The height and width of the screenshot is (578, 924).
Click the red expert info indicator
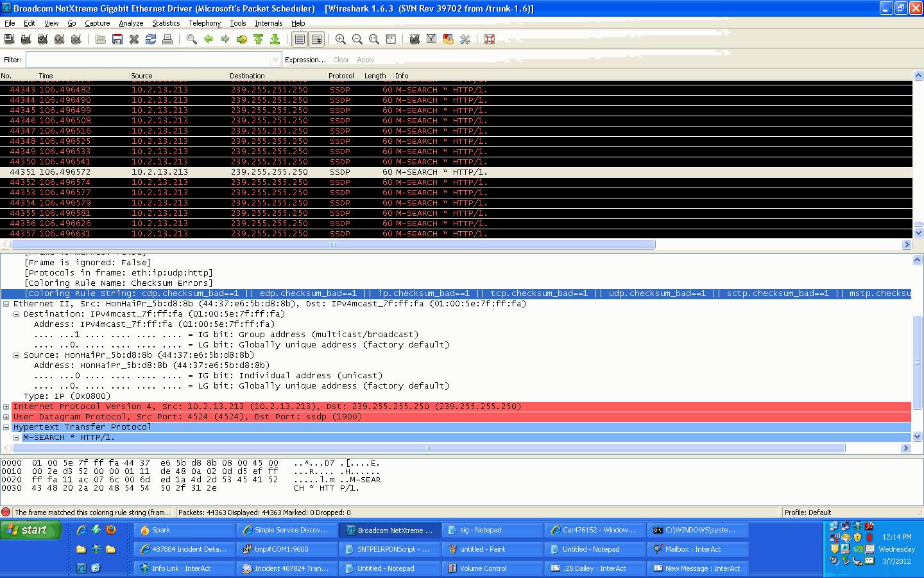pos(6,512)
